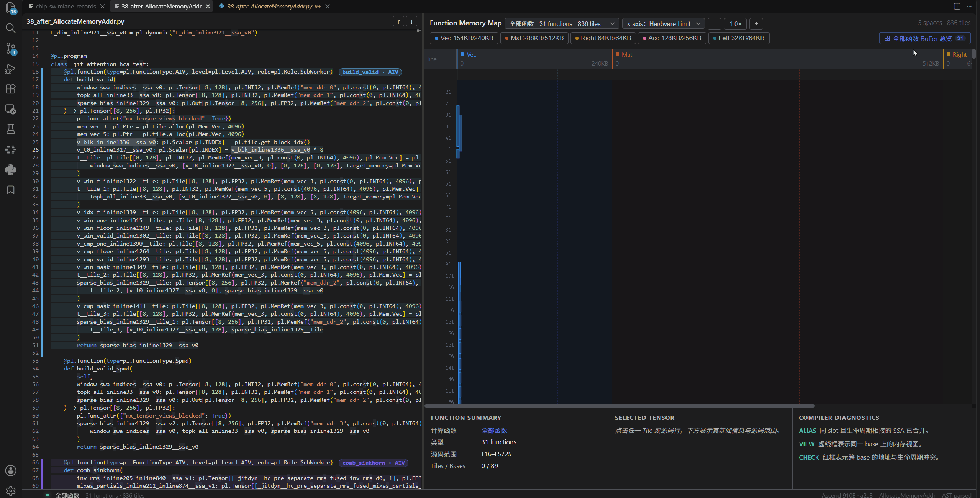Open the 全部函数 31 functions dropdown
This screenshot has height=498, width=980.
(562, 24)
